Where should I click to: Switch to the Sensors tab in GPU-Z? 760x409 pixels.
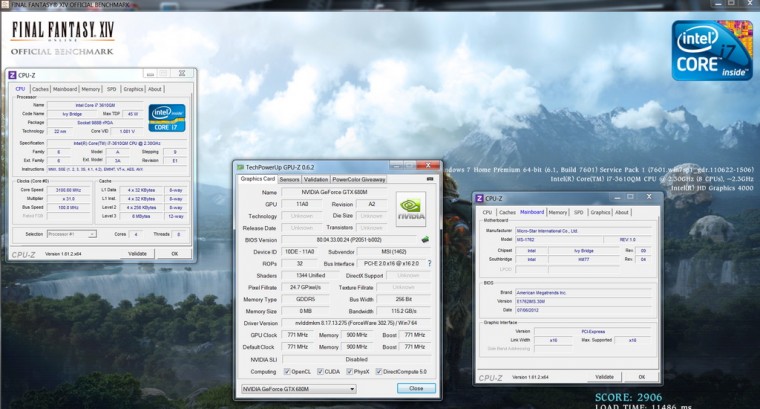pyautogui.click(x=289, y=179)
